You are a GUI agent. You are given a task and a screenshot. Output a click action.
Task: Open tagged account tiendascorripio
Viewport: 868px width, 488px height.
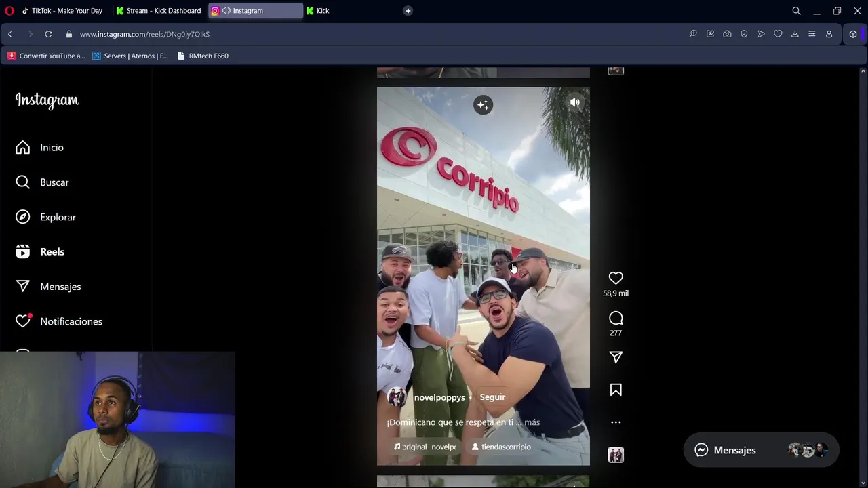(501, 447)
